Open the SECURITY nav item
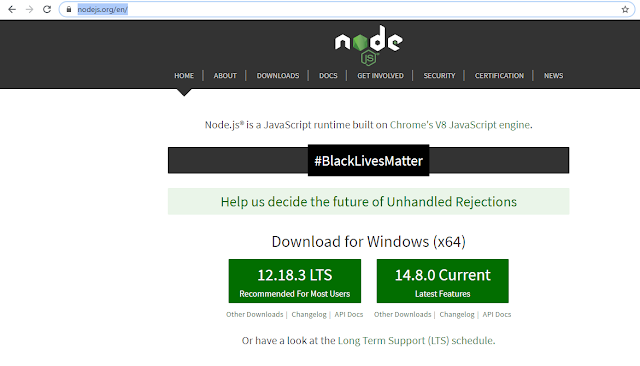 [x=439, y=75]
